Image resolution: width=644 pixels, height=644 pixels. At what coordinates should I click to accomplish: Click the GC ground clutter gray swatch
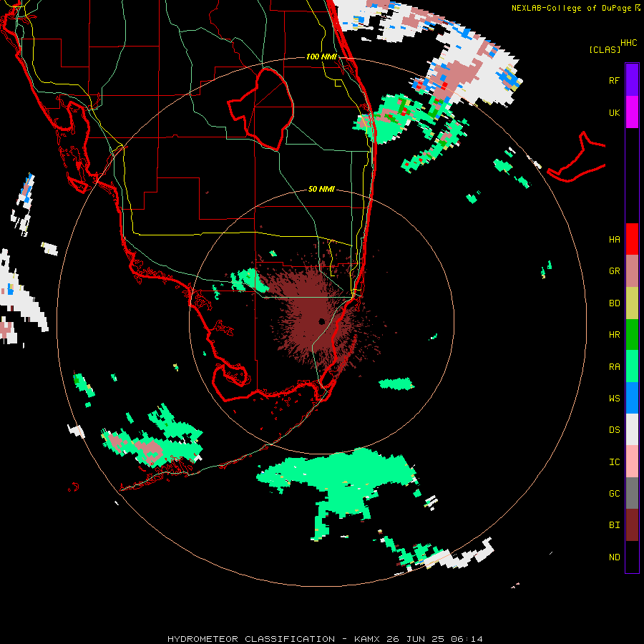tap(632, 493)
